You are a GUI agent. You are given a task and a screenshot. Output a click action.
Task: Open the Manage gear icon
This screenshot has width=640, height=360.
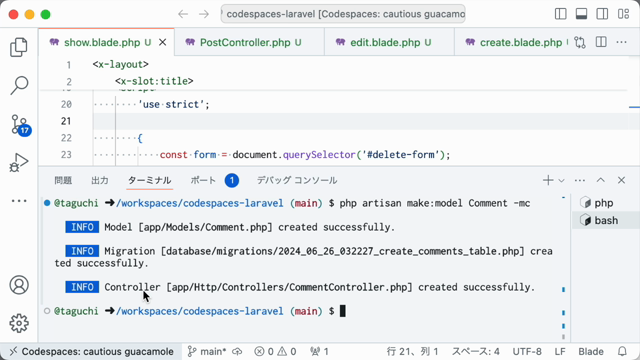click(x=19, y=323)
